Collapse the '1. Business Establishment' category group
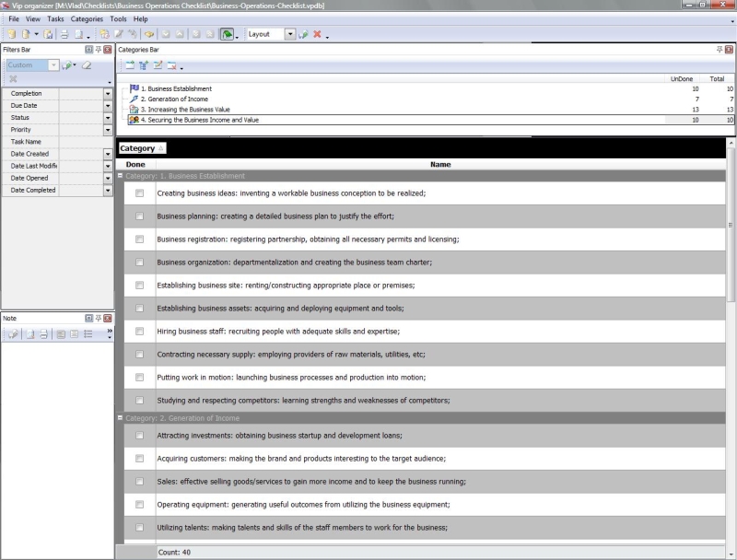 pyautogui.click(x=120, y=176)
